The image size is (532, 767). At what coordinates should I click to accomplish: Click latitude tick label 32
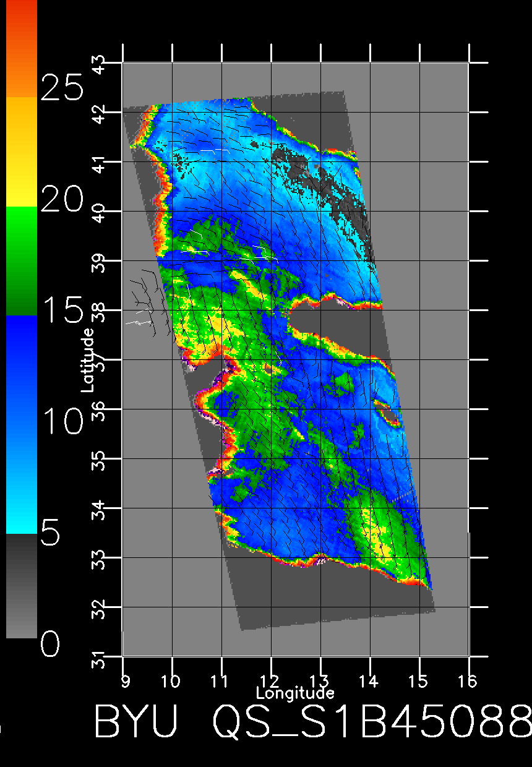coord(99,609)
